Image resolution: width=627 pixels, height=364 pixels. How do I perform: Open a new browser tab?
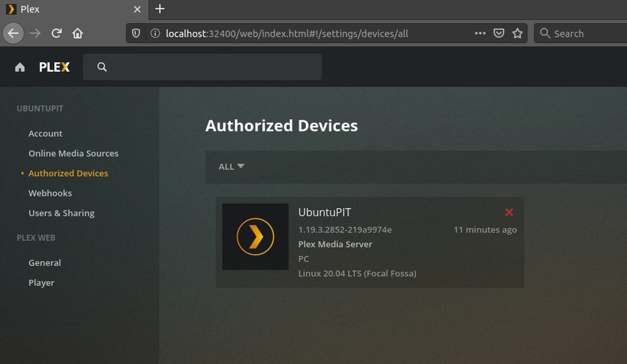(160, 9)
